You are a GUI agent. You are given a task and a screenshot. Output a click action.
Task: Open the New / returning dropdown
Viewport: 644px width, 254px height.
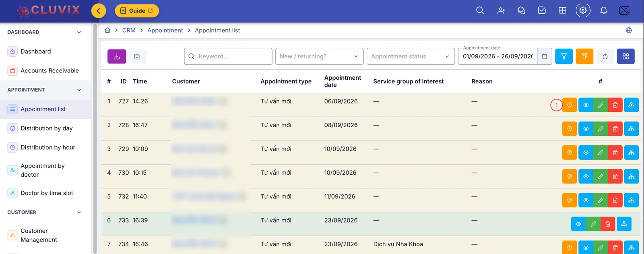[x=319, y=56]
